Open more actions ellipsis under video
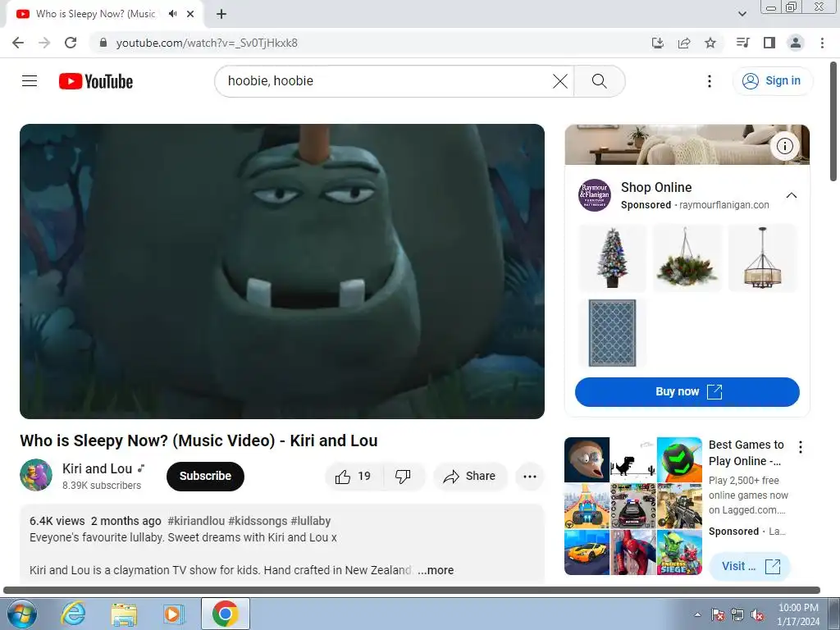The image size is (840, 630). point(530,477)
